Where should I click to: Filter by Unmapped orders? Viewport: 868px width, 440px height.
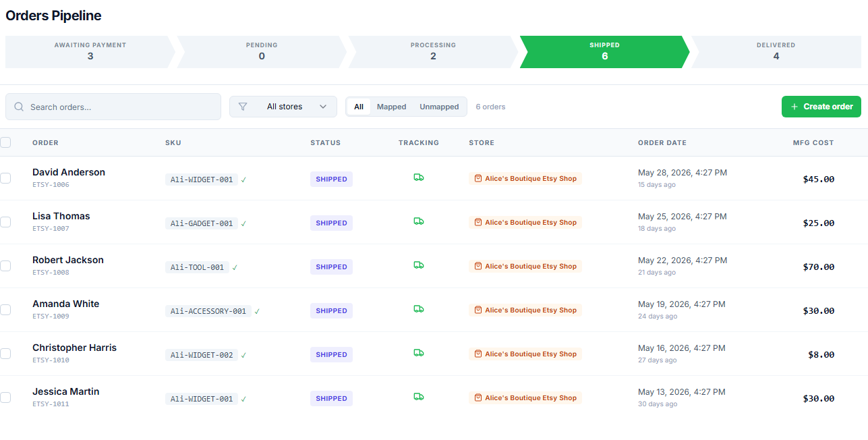click(x=439, y=107)
